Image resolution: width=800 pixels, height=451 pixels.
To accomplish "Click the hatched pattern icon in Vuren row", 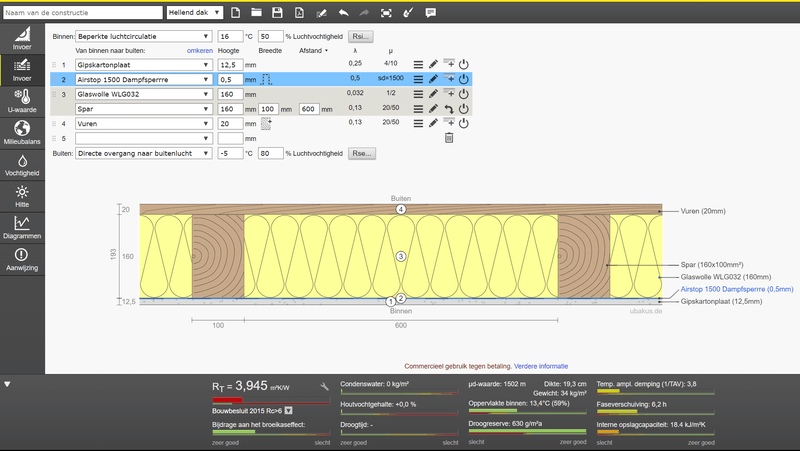I will (266, 123).
